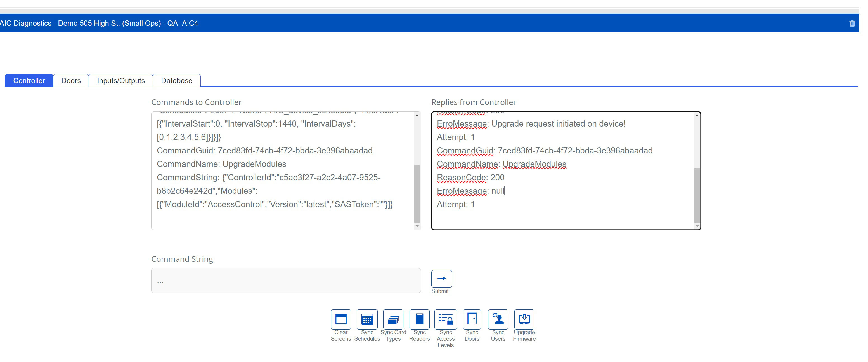Click the Sync Users icon
The width and height of the screenshot is (868, 362).
(498, 319)
